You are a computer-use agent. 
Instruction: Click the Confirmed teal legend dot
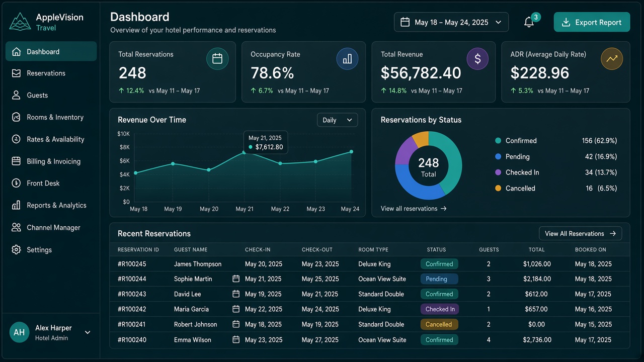[498, 141]
